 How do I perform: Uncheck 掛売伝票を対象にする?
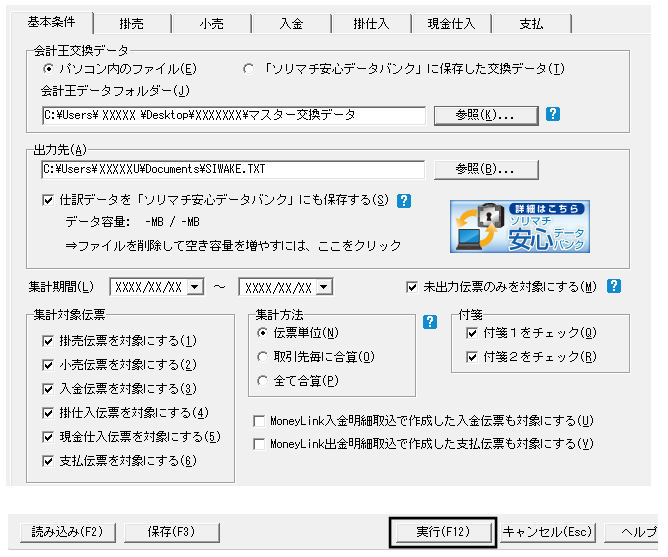tap(48, 341)
